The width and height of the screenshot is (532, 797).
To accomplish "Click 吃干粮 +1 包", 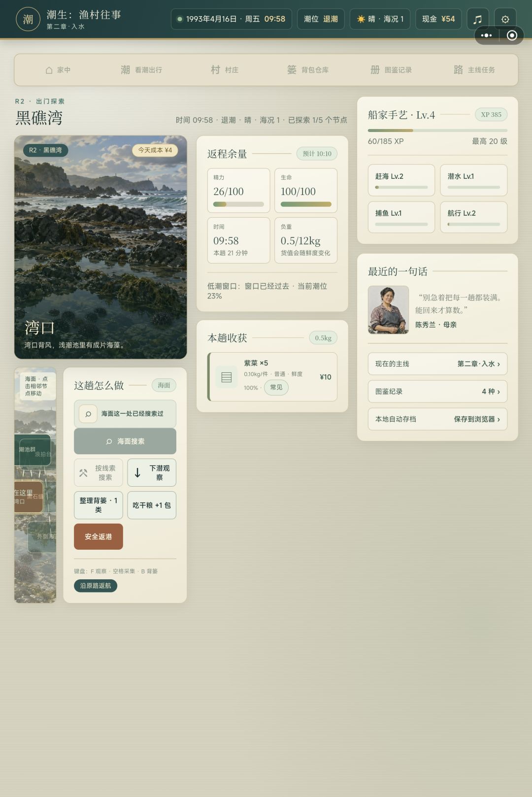I will coord(152,505).
